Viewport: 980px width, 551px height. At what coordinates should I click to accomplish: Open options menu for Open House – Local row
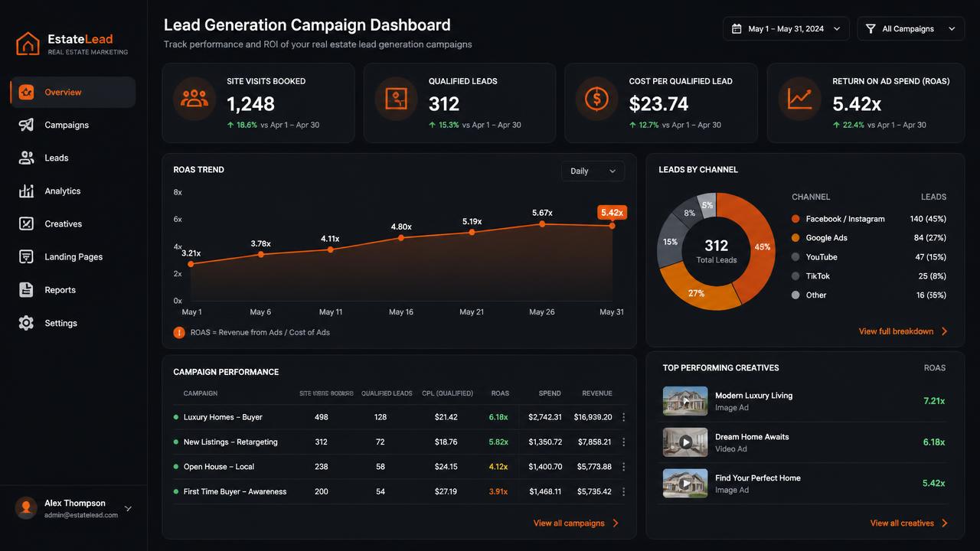[x=623, y=466]
